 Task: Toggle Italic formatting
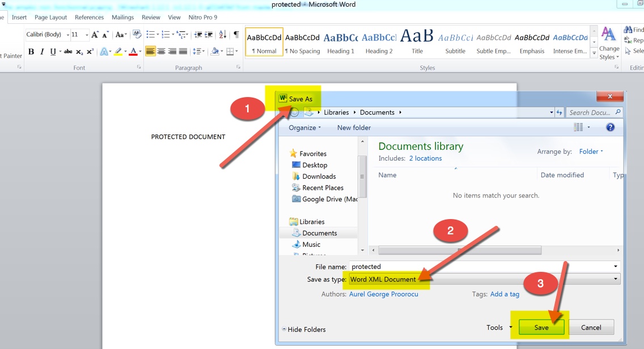tap(42, 52)
